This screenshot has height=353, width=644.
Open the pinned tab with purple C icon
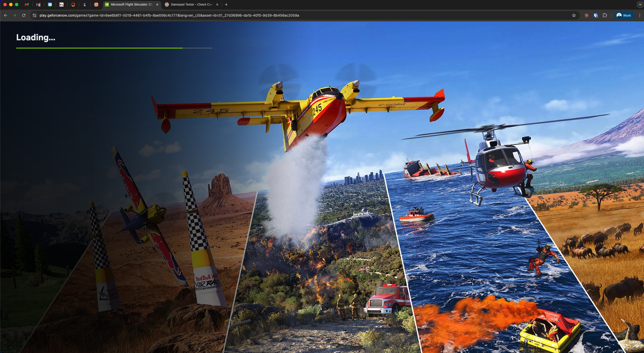[x=85, y=5]
